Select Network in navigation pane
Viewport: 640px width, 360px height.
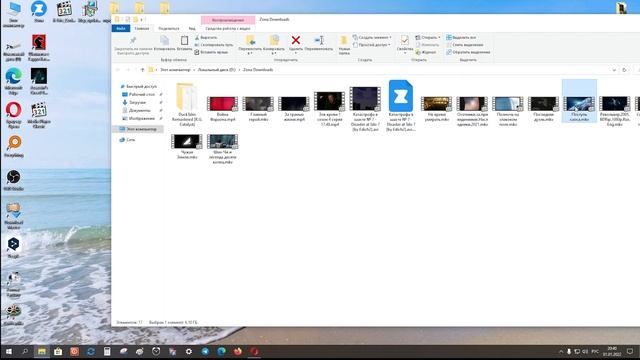(x=127, y=140)
